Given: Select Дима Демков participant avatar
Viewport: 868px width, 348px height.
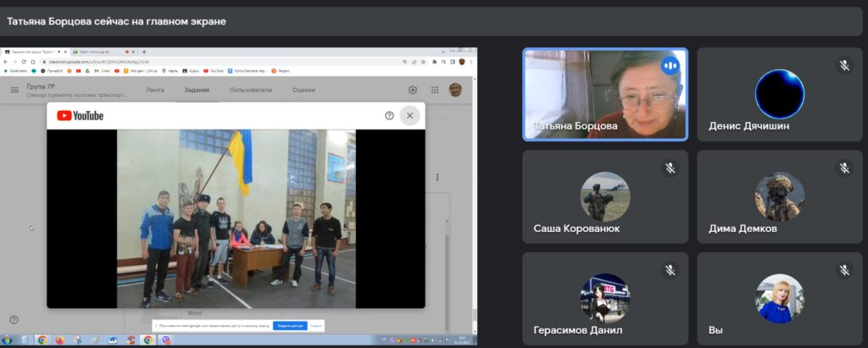Looking at the screenshot, I should pos(780,196).
